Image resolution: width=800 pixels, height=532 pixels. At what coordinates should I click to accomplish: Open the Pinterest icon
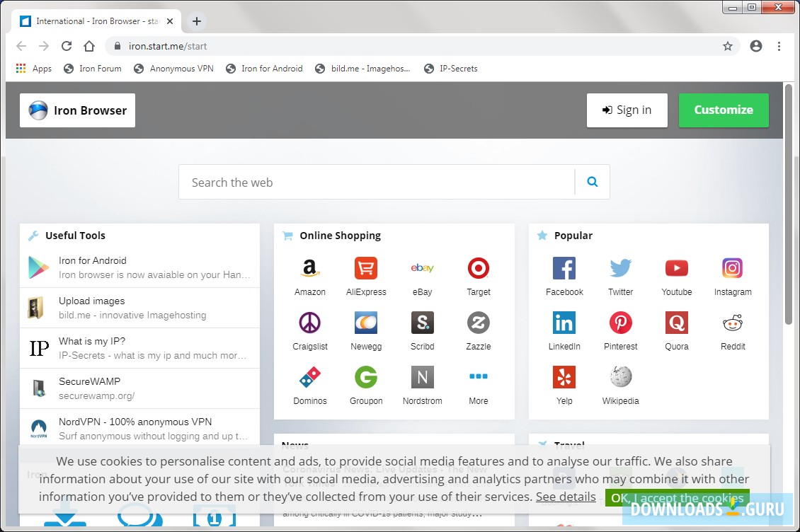pos(620,323)
